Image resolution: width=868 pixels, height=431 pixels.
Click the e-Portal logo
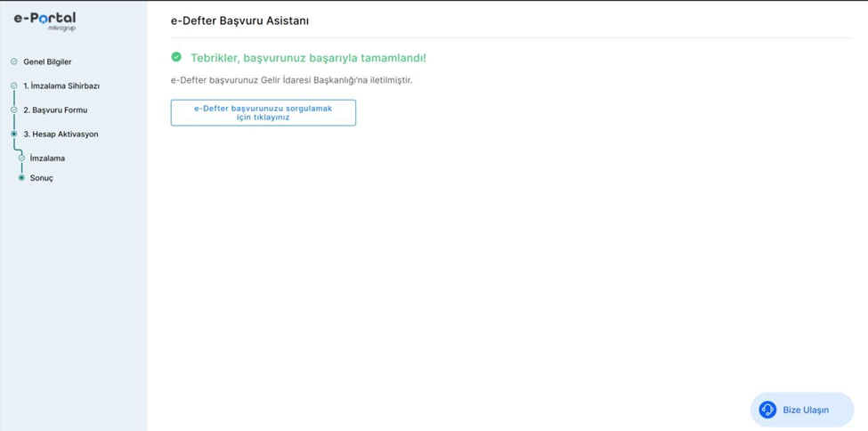(x=45, y=20)
